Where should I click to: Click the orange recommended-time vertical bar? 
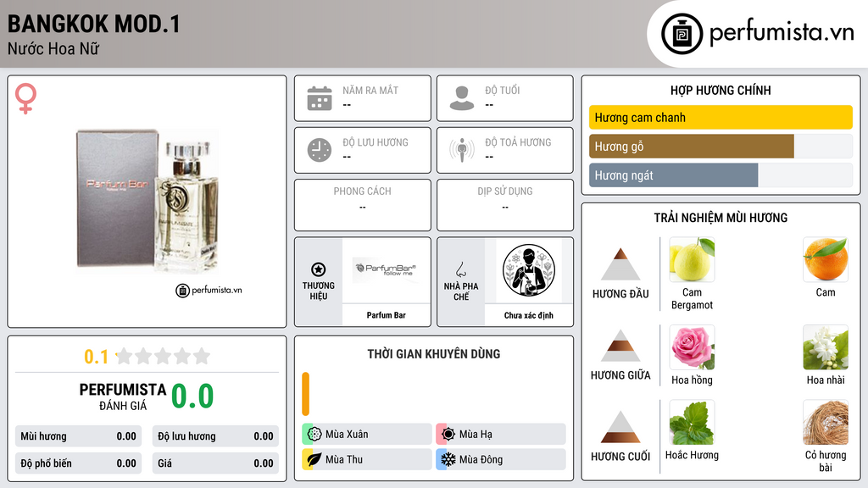pos(305,394)
